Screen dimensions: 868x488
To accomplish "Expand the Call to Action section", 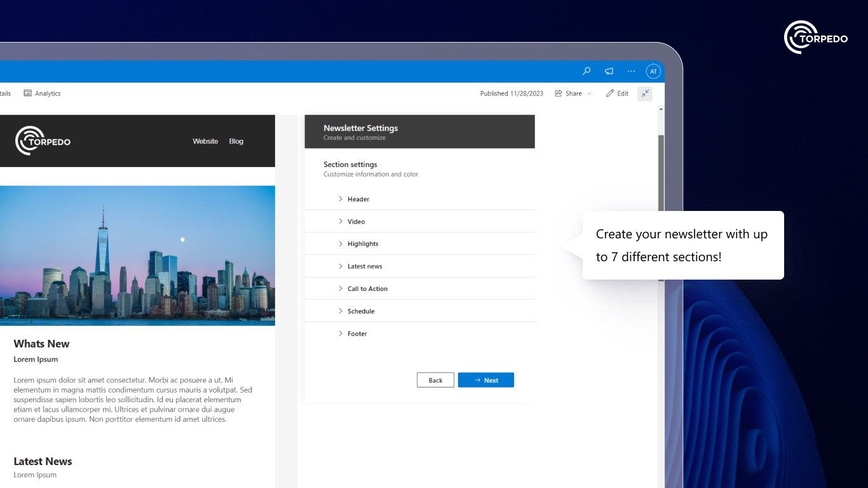I will 419,288.
